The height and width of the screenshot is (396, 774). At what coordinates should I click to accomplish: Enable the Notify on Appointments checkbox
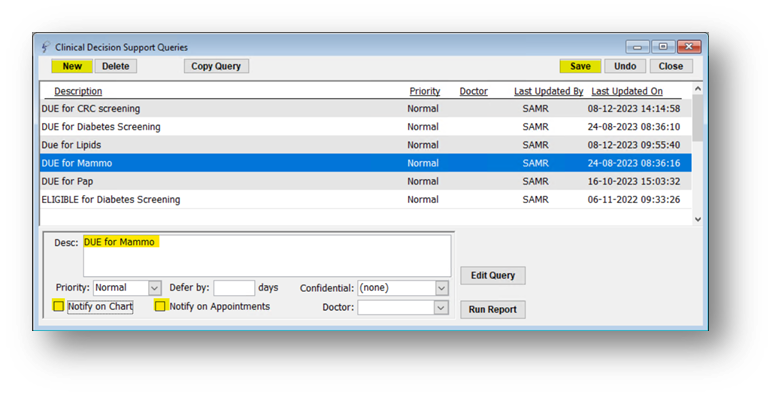pyautogui.click(x=160, y=306)
